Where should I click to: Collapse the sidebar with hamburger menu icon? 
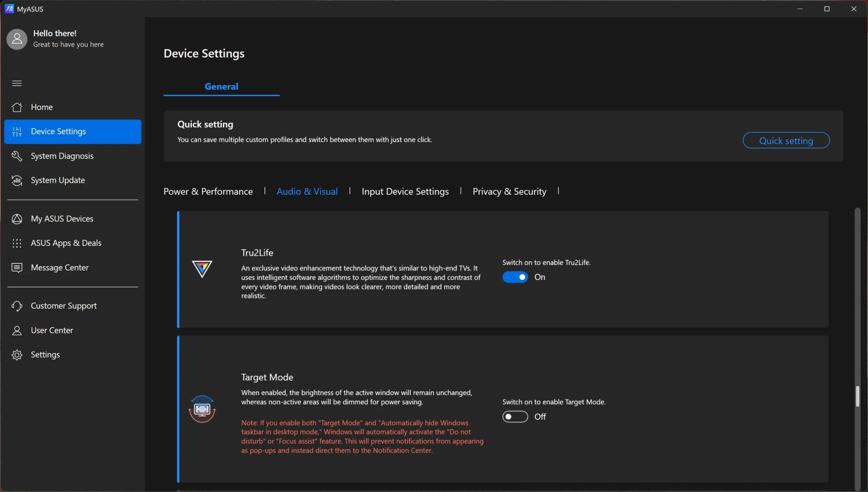[x=17, y=83]
